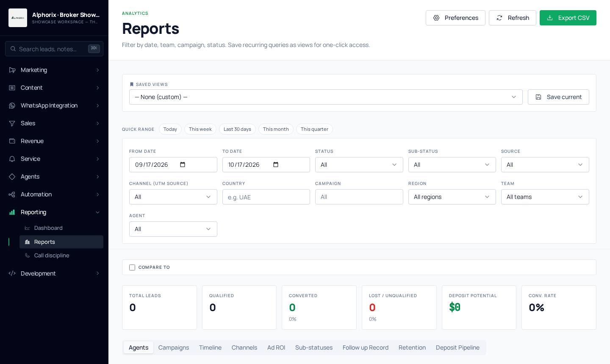Image resolution: width=610 pixels, height=364 pixels.
Task: Click the Content section icon
Action: point(12,88)
